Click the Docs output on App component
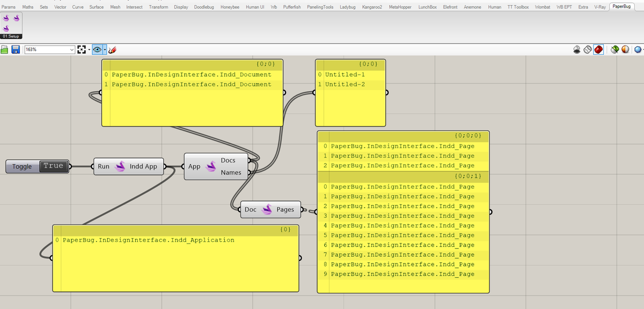 [228, 160]
